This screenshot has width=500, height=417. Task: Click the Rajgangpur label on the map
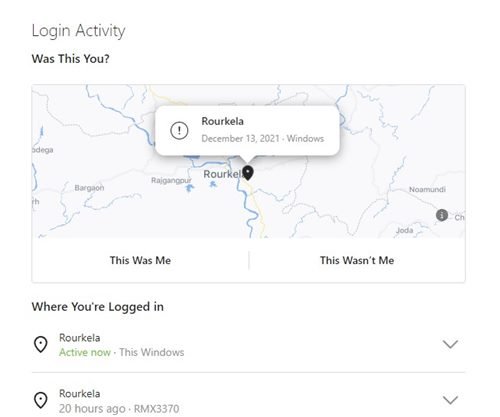(171, 180)
